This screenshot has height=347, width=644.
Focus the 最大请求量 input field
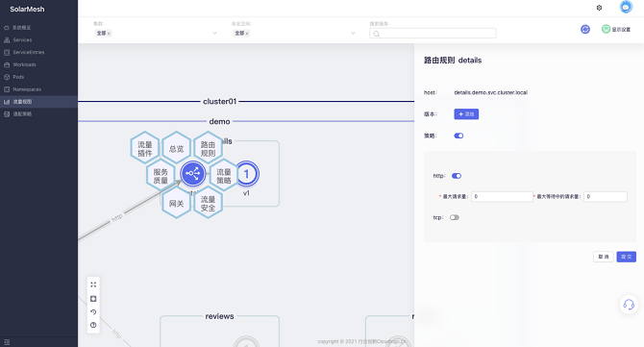(x=502, y=197)
